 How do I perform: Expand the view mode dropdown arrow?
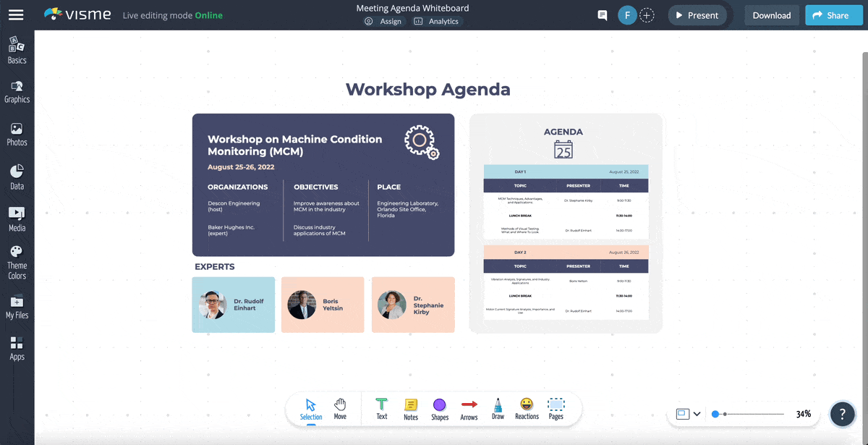coord(697,414)
